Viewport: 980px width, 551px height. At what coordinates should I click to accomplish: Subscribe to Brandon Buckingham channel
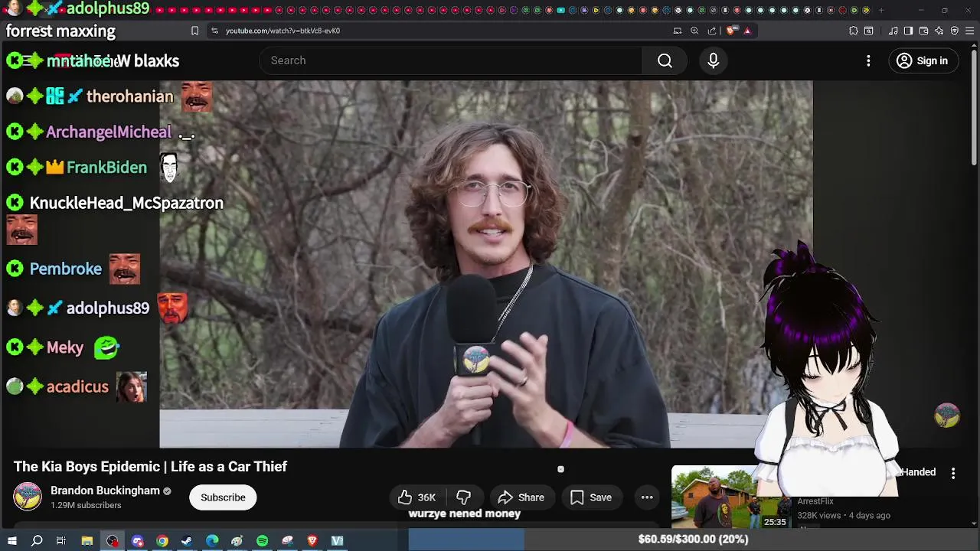[x=223, y=497]
